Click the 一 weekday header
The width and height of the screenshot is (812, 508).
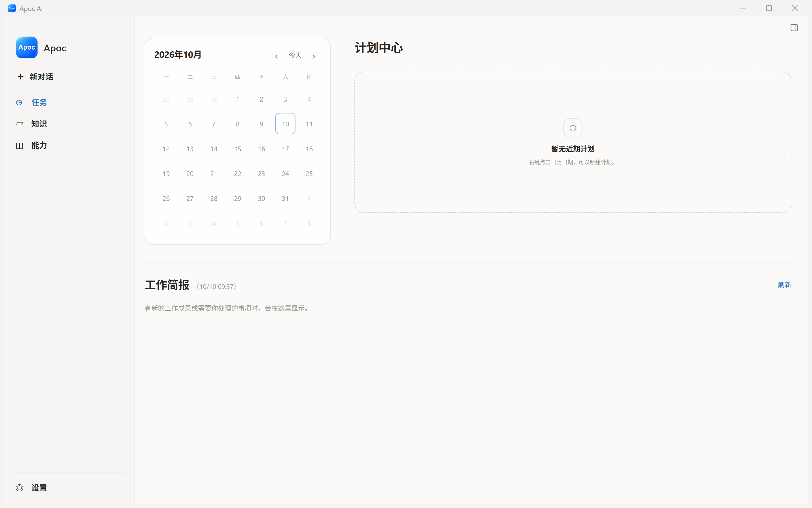pos(166,77)
